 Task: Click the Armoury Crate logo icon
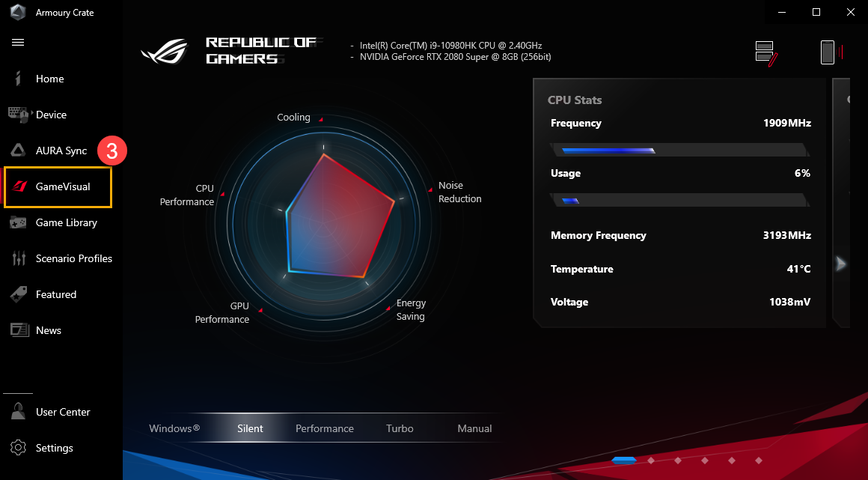coord(18,12)
